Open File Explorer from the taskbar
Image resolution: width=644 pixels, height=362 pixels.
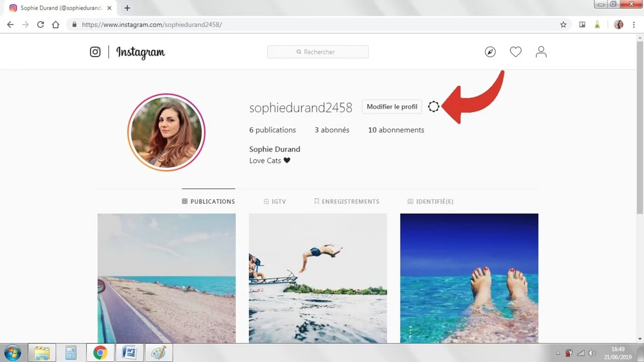tap(42, 353)
